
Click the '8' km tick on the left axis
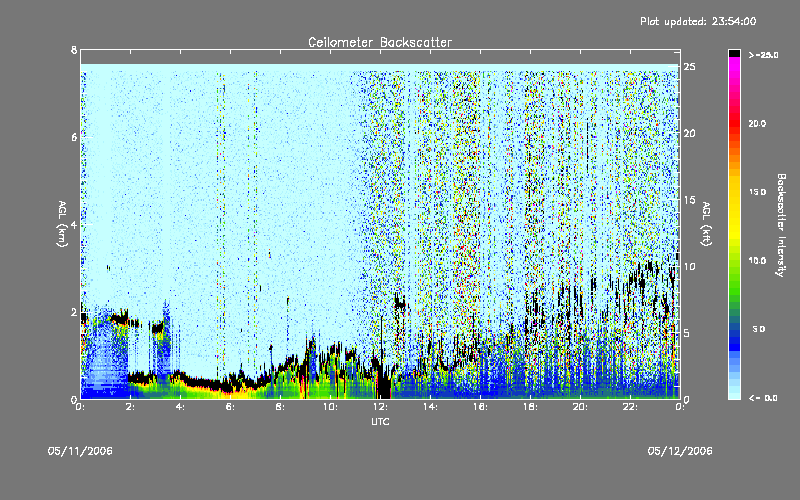pyautogui.click(x=74, y=50)
